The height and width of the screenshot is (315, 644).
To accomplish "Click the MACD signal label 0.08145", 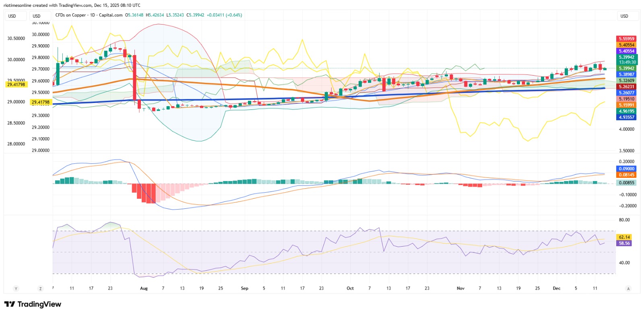I will pos(626,175).
